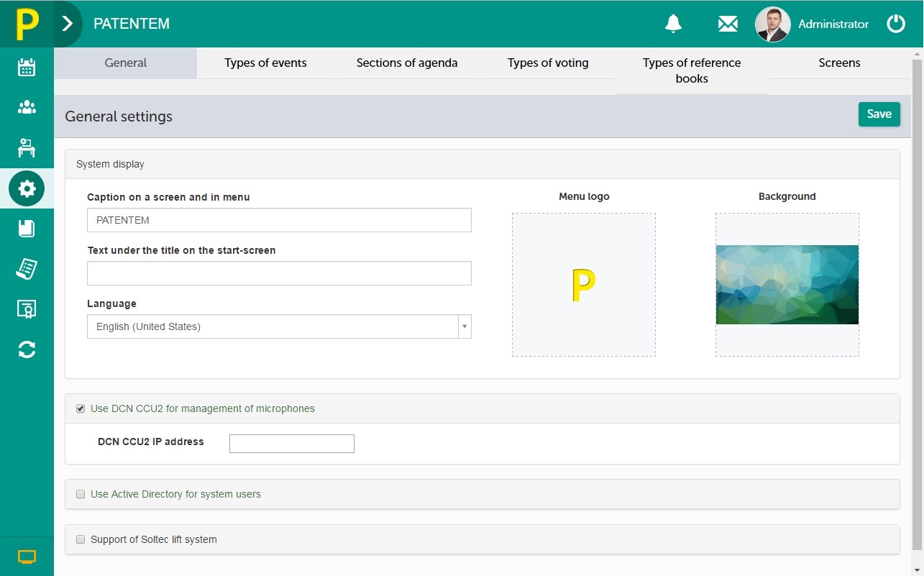Click the monitor icon at sidebar bottom
This screenshot has width=924, height=576.
click(27, 557)
